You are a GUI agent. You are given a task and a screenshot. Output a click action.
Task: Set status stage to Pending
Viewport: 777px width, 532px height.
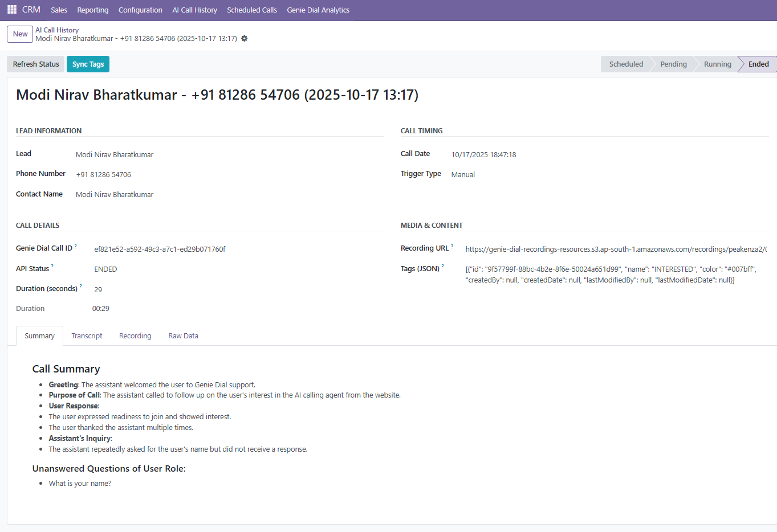[673, 64]
